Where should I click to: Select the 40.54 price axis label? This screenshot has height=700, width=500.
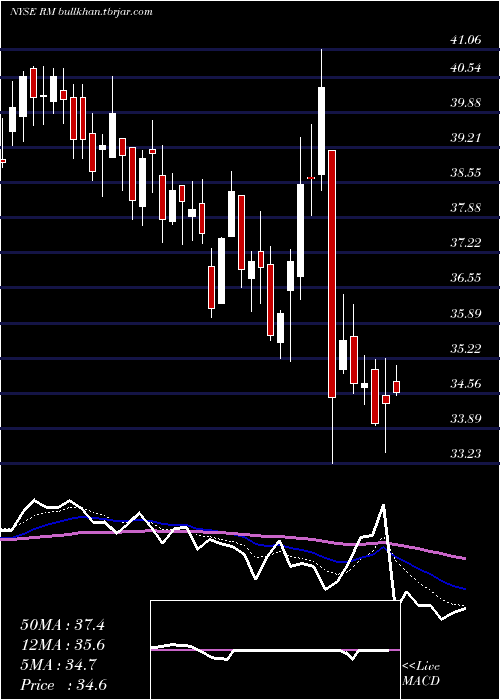(465, 68)
